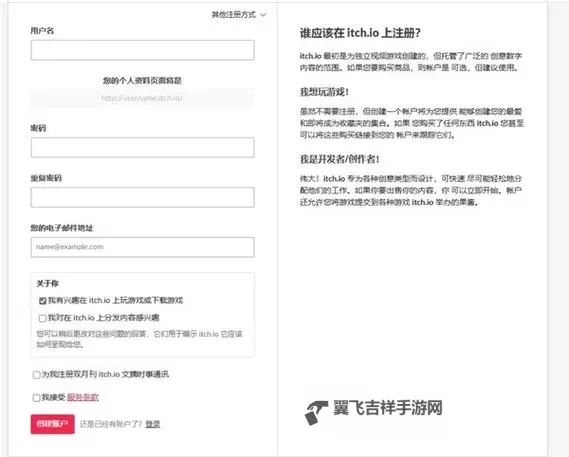The width and height of the screenshot is (569, 457).
Task: Click the 谁应该在 itch.io 上注册 heading
Action: [360, 33]
